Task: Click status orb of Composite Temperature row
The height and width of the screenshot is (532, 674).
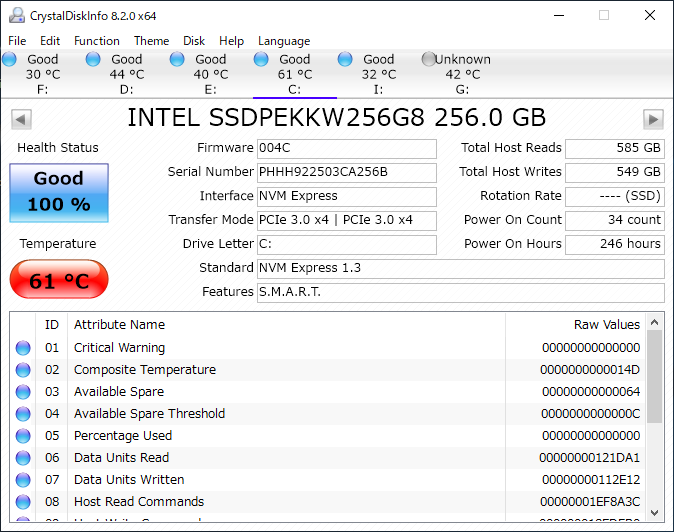Action: click(x=23, y=370)
